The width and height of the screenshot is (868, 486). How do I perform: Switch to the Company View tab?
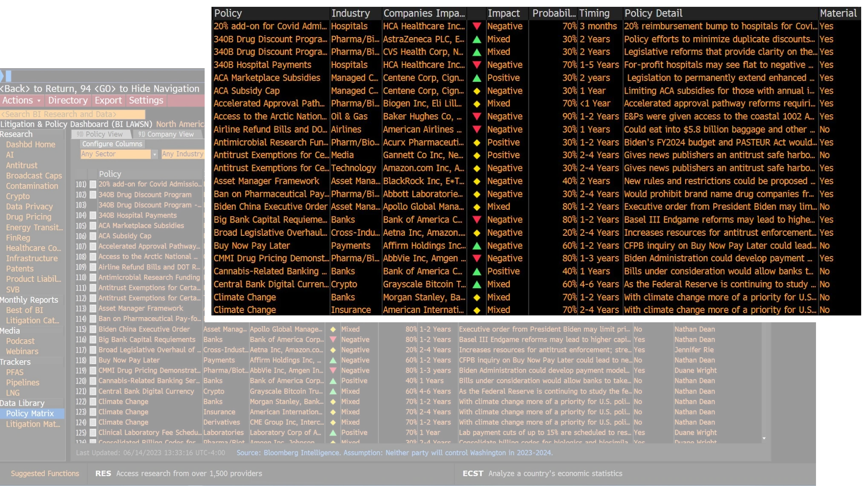pos(166,134)
